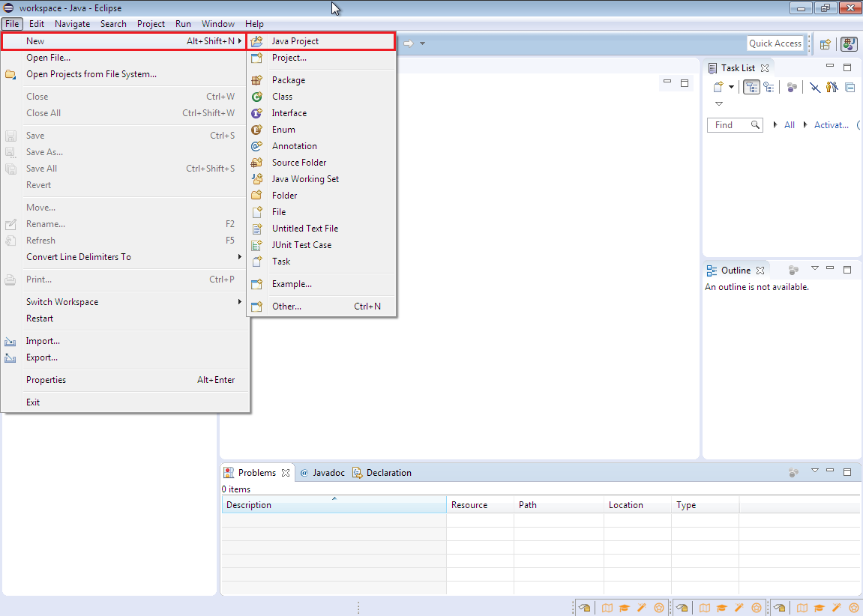Toggle Scheduled view in Task List
Screen dimensions: 863x616
(x=769, y=87)
